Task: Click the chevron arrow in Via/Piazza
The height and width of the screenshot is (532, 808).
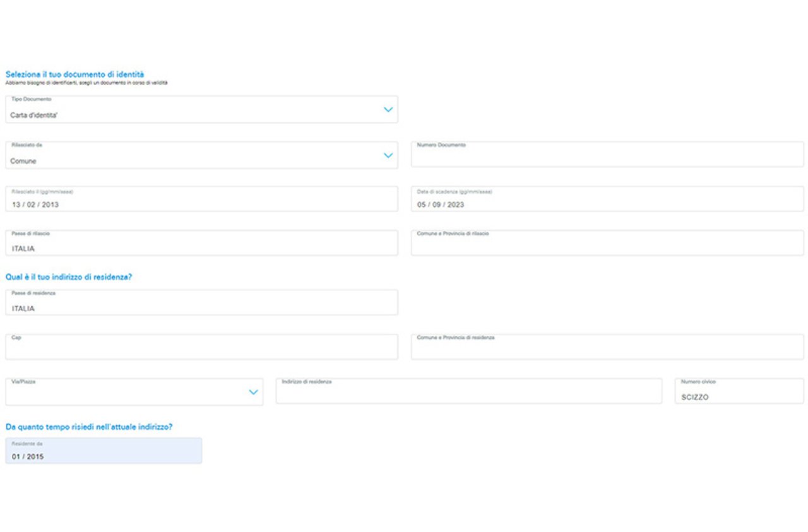Action: point(253,393)
